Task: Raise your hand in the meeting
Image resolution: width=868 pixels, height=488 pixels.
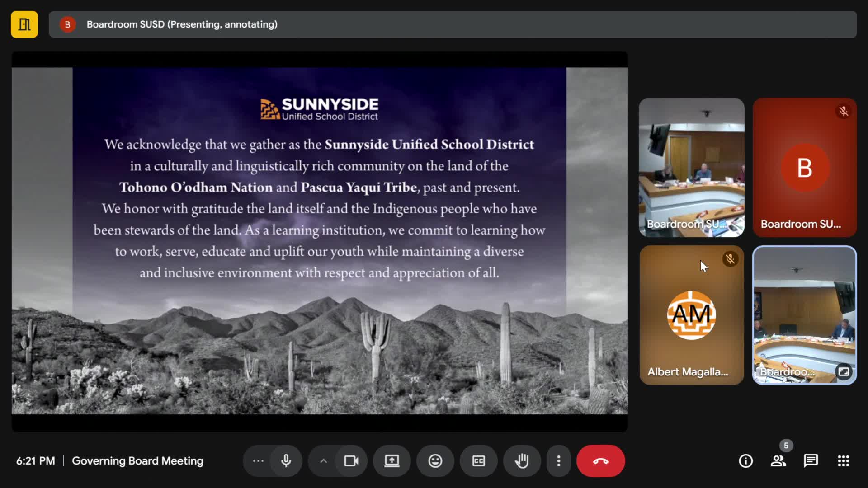Action: point(522,461)
